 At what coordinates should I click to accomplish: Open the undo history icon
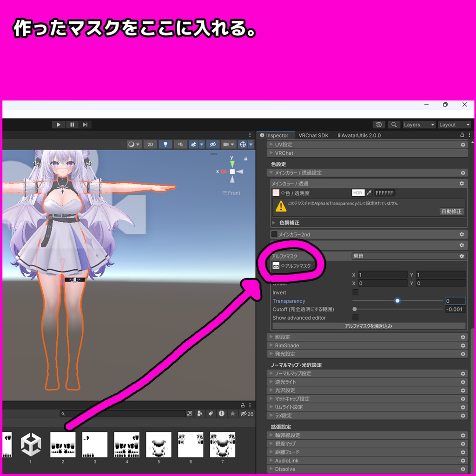point(379,125)
